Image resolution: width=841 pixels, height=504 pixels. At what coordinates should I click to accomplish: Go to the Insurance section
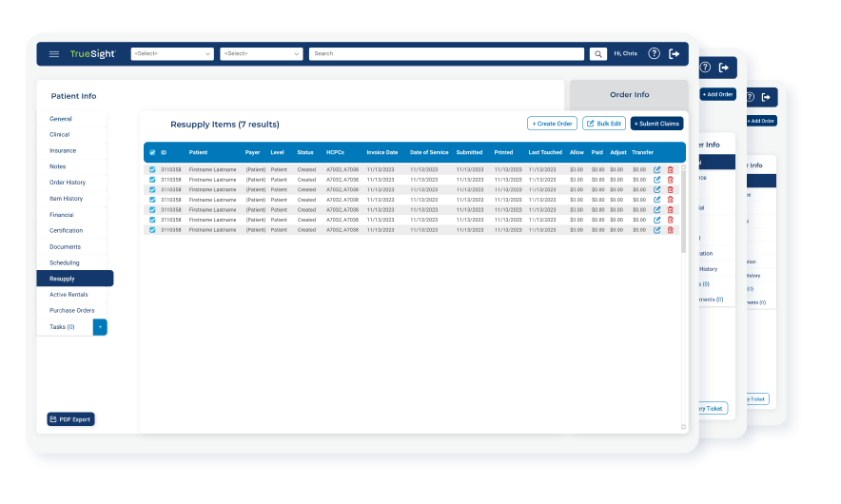(x=72, y=150)
